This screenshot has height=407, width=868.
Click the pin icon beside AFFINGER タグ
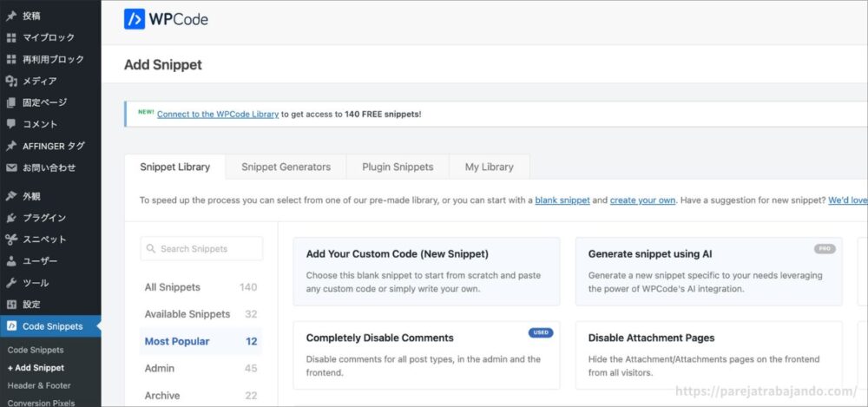coord(11,146)
